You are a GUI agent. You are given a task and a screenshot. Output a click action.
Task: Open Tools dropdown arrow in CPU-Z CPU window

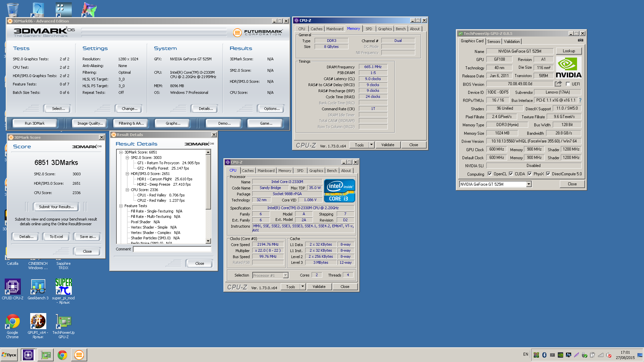coord(303,287)
